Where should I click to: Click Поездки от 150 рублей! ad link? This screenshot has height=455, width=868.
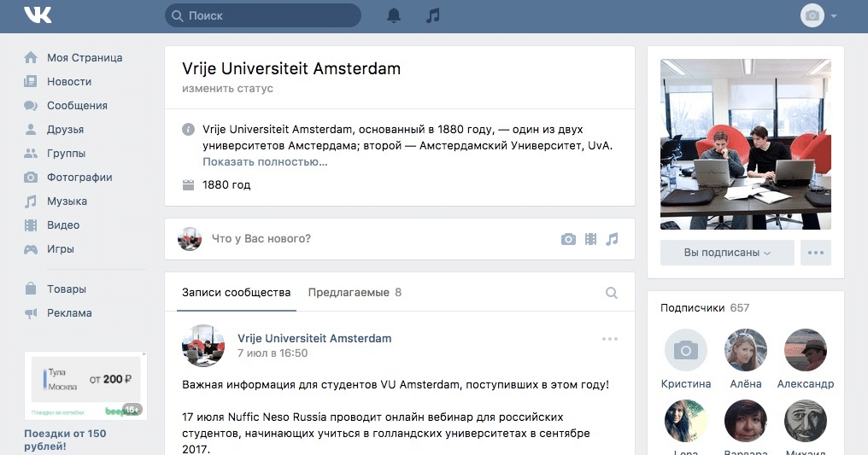[x=65, y=440]
